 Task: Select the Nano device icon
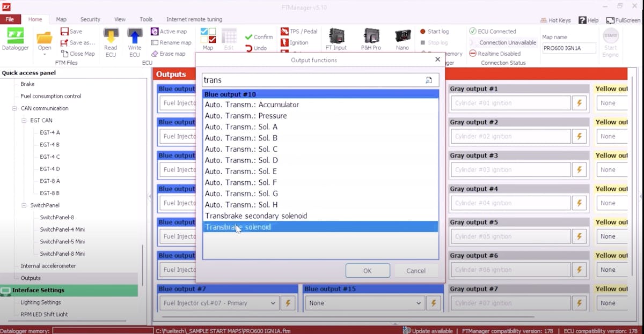pyautogui.click(x=402, y=36)
